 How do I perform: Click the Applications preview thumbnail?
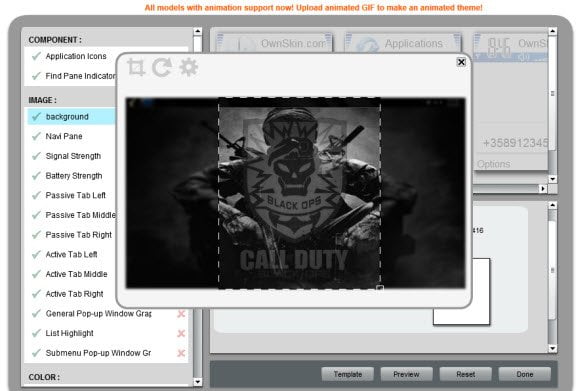coord(403,43)
